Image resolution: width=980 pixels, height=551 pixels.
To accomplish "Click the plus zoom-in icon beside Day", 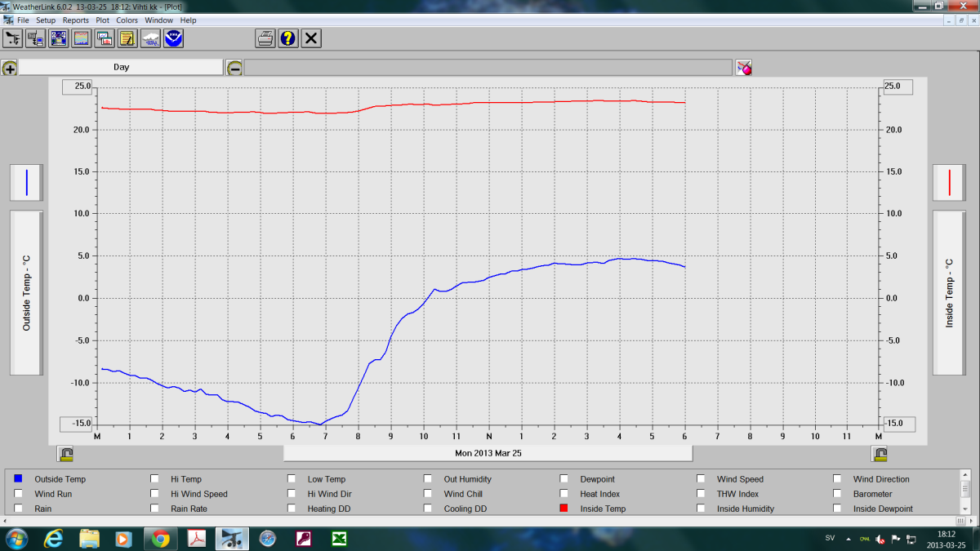I will tap(10, 68).
